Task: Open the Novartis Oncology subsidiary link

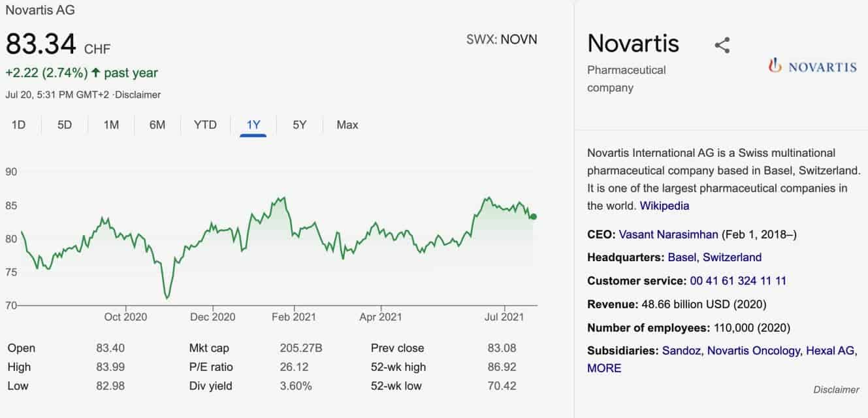Action: tap(753, 351)
